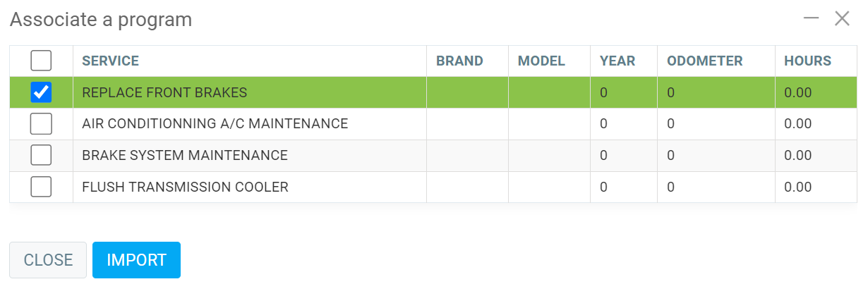Sort by the ODOMETER column header

[x=704, y=61]
